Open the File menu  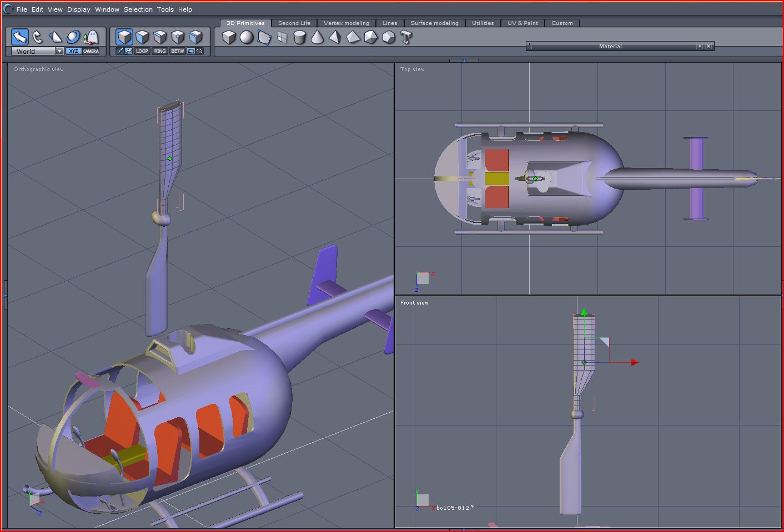point(22,9)
